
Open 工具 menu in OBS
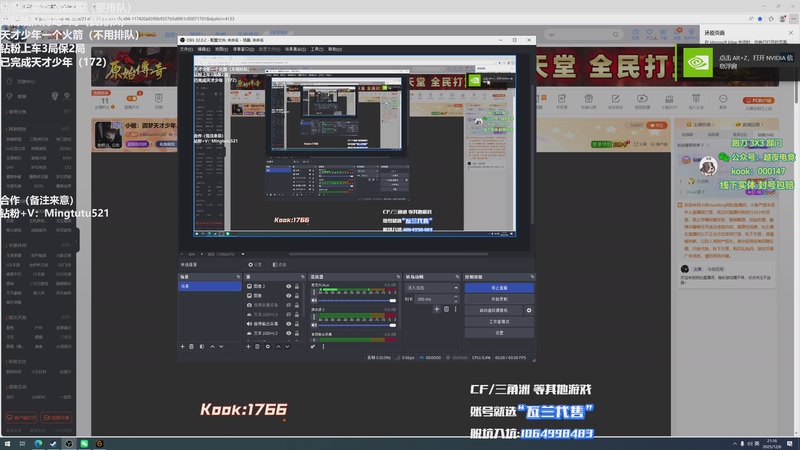[317, 49]
